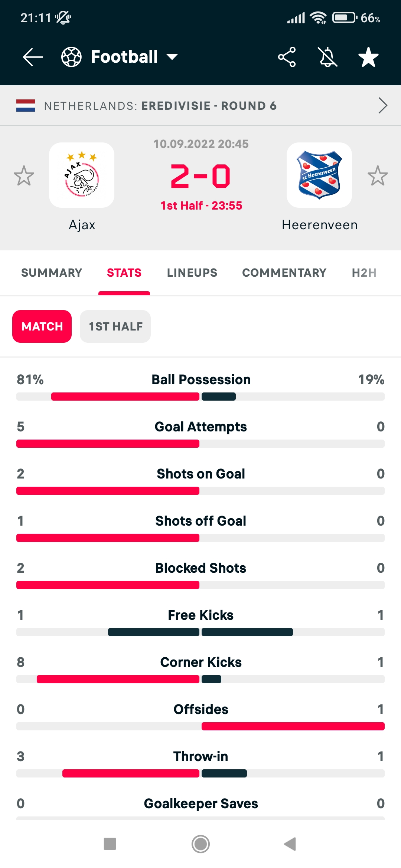The image size is (401, 868).
Task: Open the Football sport dropdown
Action: (172, 57)
